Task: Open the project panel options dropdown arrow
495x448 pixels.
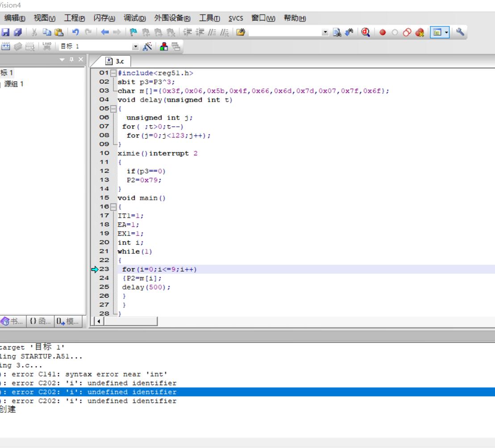Action: (x=62, y=59)
